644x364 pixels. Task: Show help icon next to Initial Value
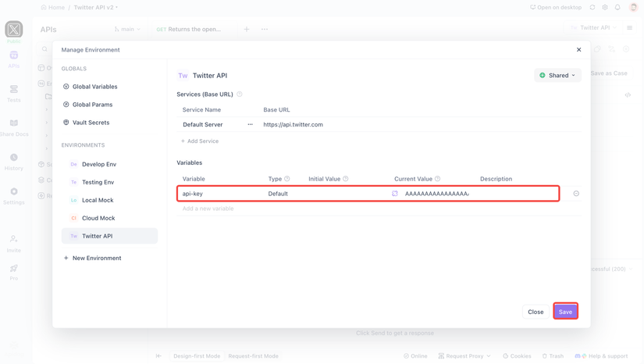coord(345,179)
